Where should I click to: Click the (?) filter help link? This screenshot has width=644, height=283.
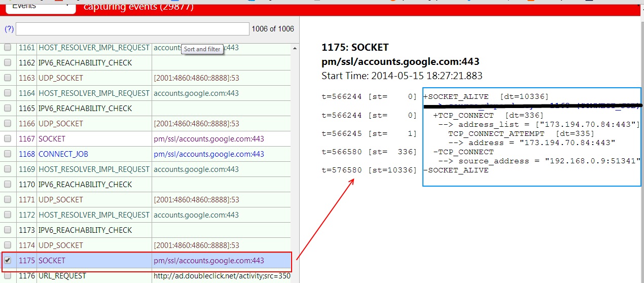point(9,29)
